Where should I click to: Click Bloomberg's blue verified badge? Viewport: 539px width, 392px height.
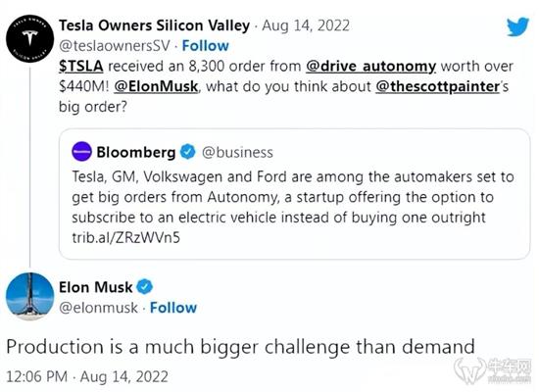tap(188, 152)
